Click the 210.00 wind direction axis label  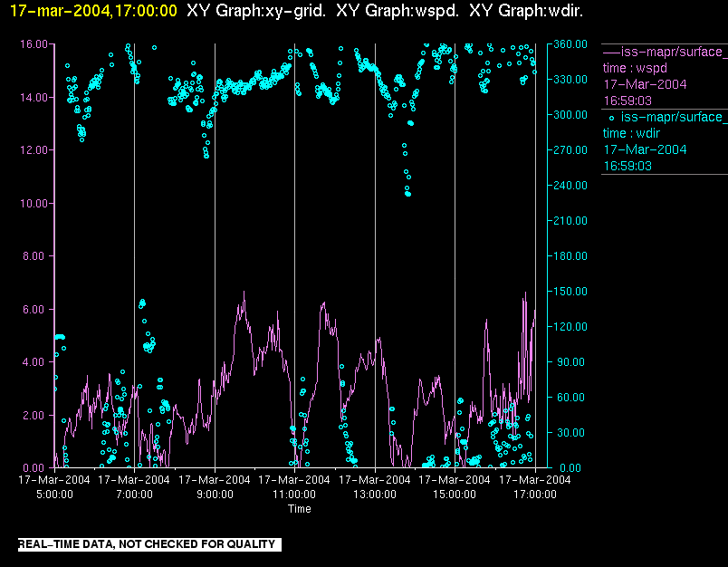[x=570, y=221]
